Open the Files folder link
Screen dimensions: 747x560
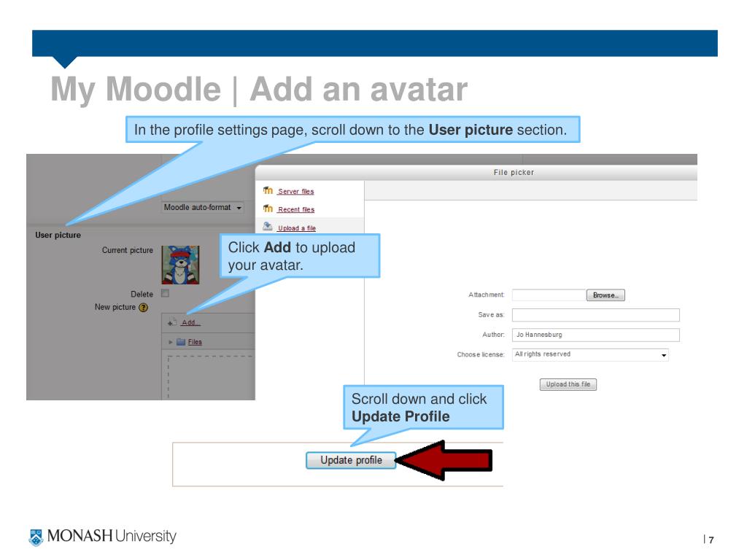[x=195, y=342]
